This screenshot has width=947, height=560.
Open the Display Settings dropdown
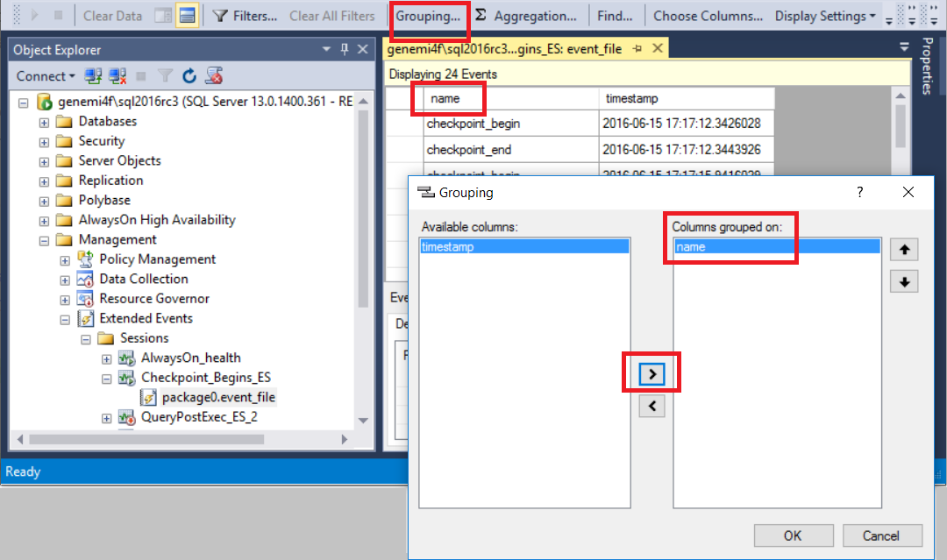822,16
